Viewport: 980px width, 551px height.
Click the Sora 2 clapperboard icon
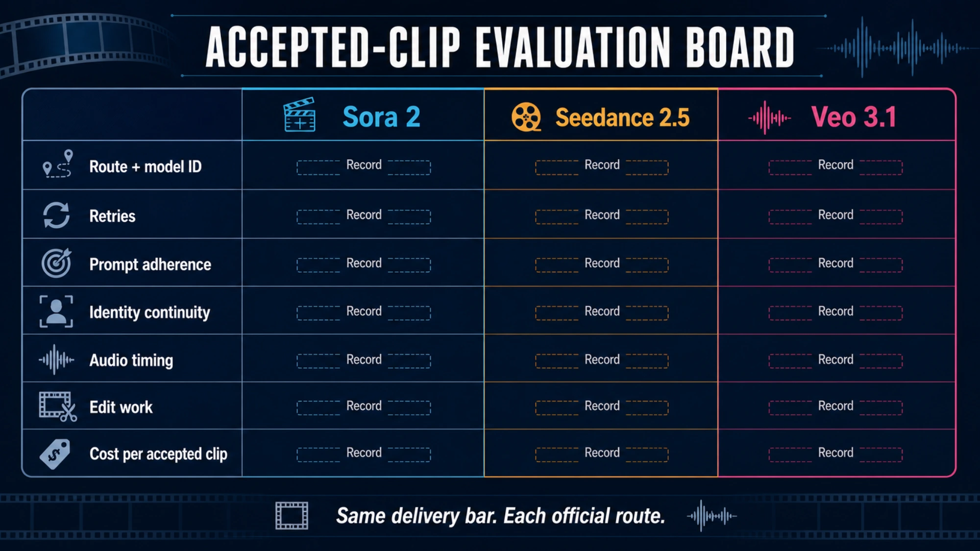299,115
